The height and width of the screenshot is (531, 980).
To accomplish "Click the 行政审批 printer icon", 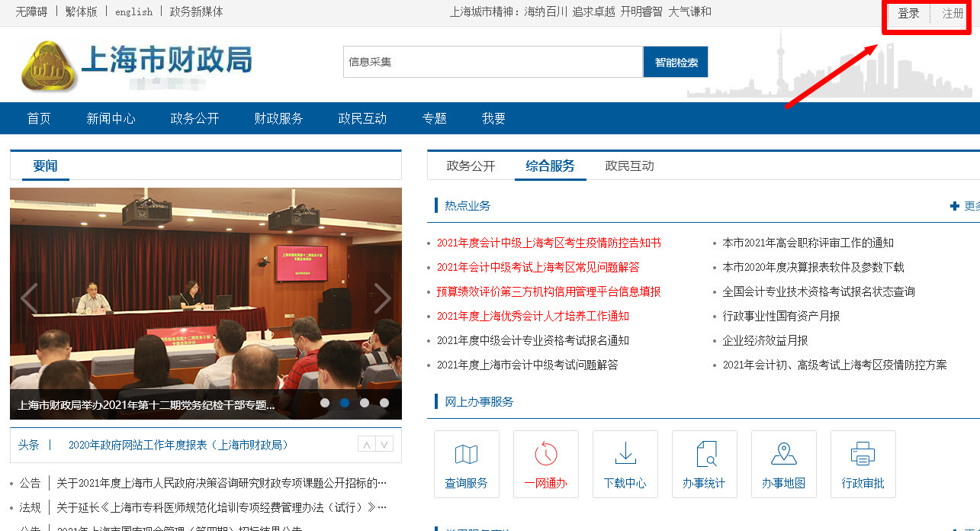I will pos(863,458).
